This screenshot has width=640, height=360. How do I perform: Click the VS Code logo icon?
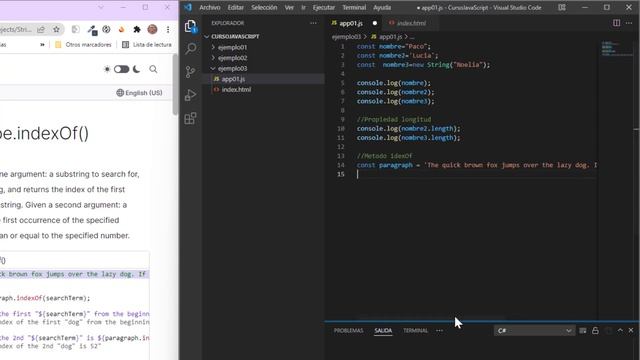(188, 7)
